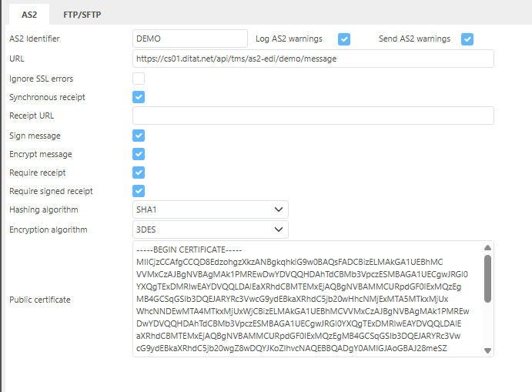532x392 pixels.
Task: Disable Require signed receipt checkbox
Action: 139,191
